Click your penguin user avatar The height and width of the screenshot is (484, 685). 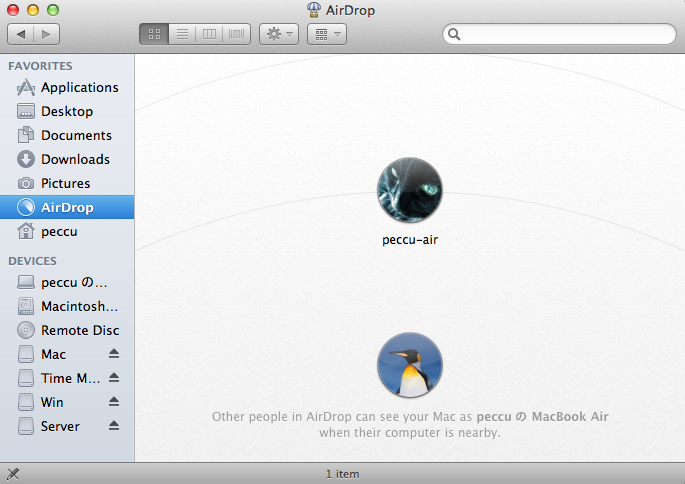point(410,365)
